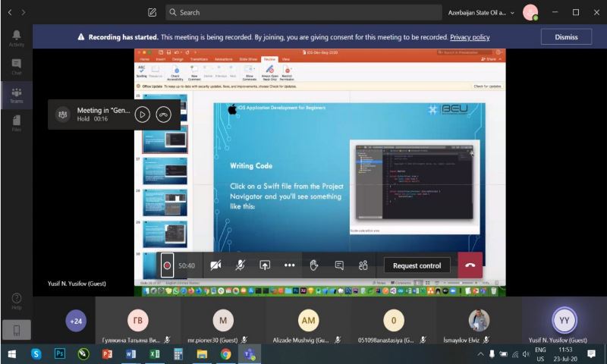Click the 50:40 call duration
This screenshot has height=364, width=607.
coord(187,265)
